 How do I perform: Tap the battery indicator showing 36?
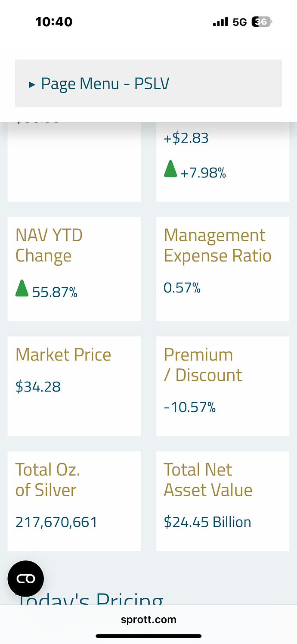point(262,22)
